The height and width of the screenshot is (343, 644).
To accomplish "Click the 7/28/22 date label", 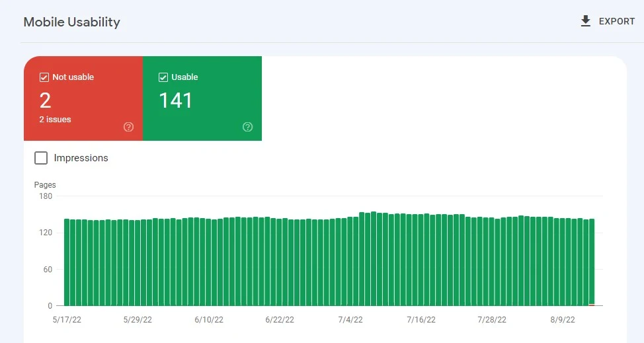I will 492,320.
